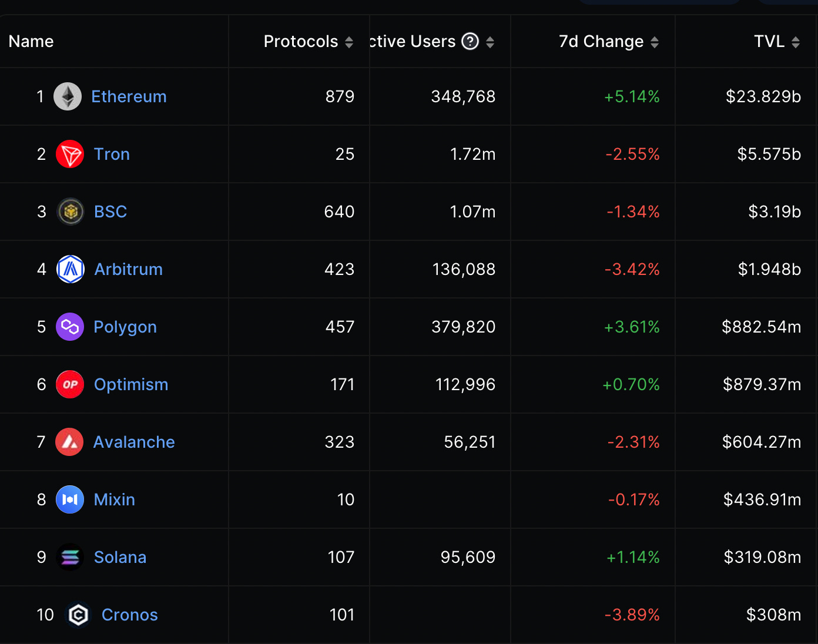
Task: Click Arbitrum active users 136,088
Action: (464, 269)
